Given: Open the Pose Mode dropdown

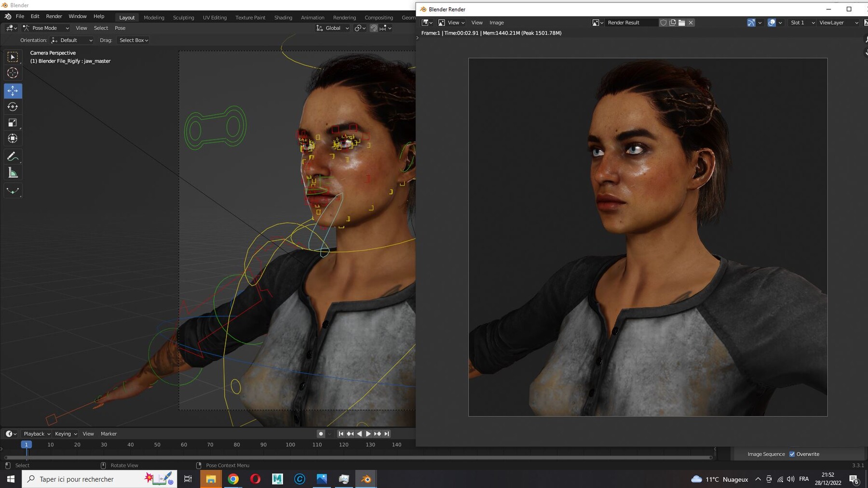Looking at the screenshot, I should 46,28.
